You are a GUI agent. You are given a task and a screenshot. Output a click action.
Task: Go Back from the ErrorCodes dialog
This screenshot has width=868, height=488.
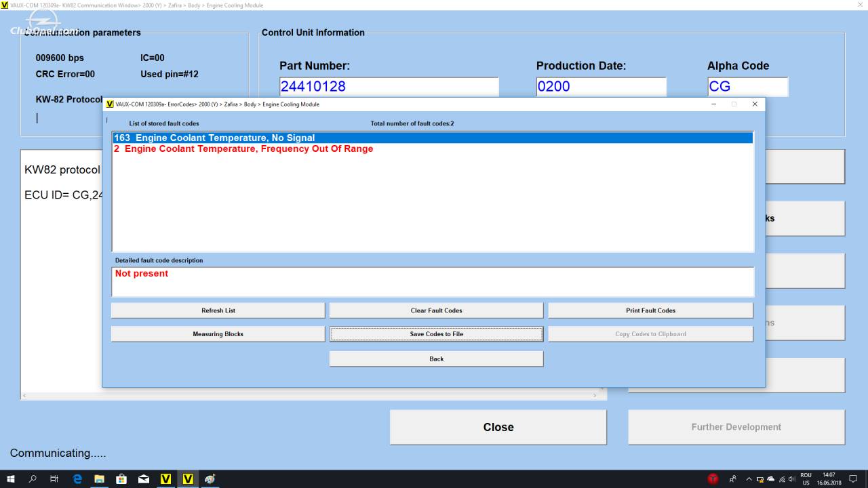(437, 359)
